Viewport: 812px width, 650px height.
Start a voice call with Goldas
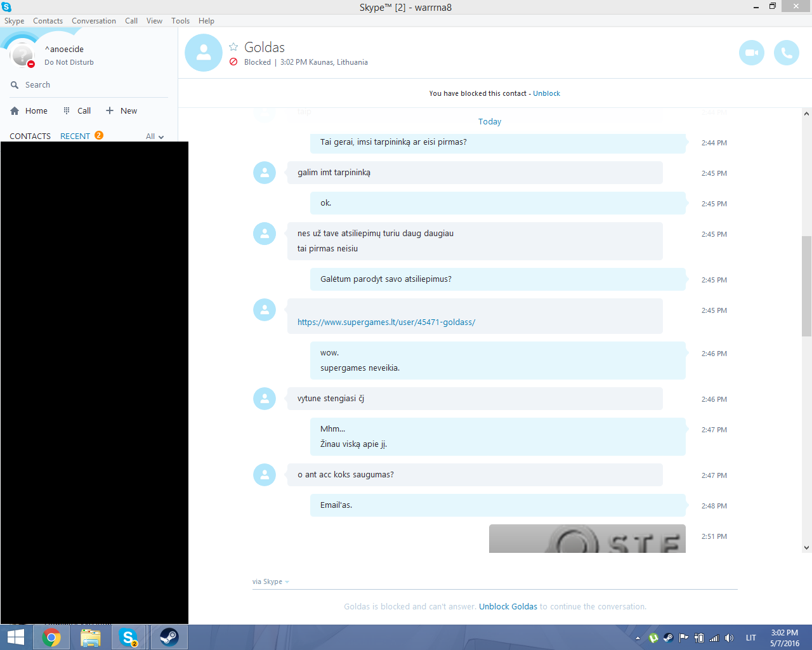[x=787, y=53]
